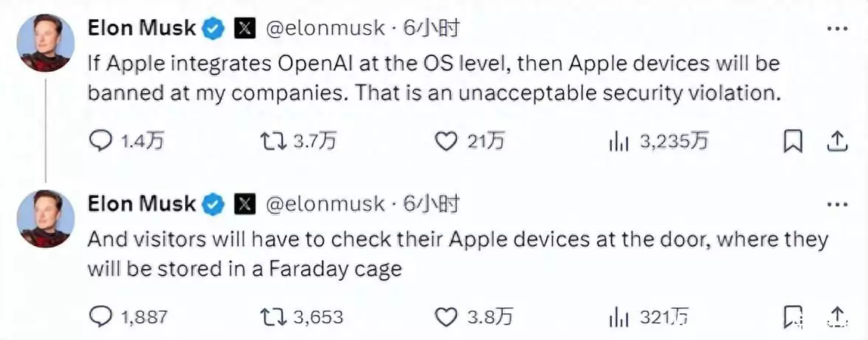Open more options on second tweet

836,204
